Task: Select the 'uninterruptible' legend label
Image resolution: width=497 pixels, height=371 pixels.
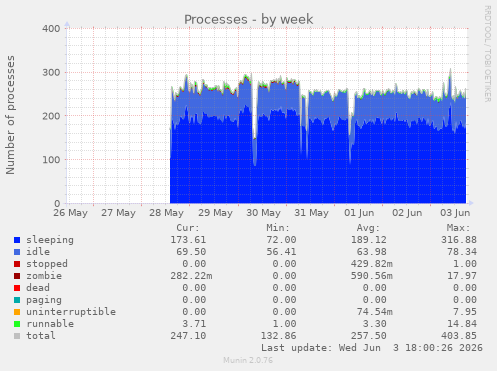Action: (71, 312)
